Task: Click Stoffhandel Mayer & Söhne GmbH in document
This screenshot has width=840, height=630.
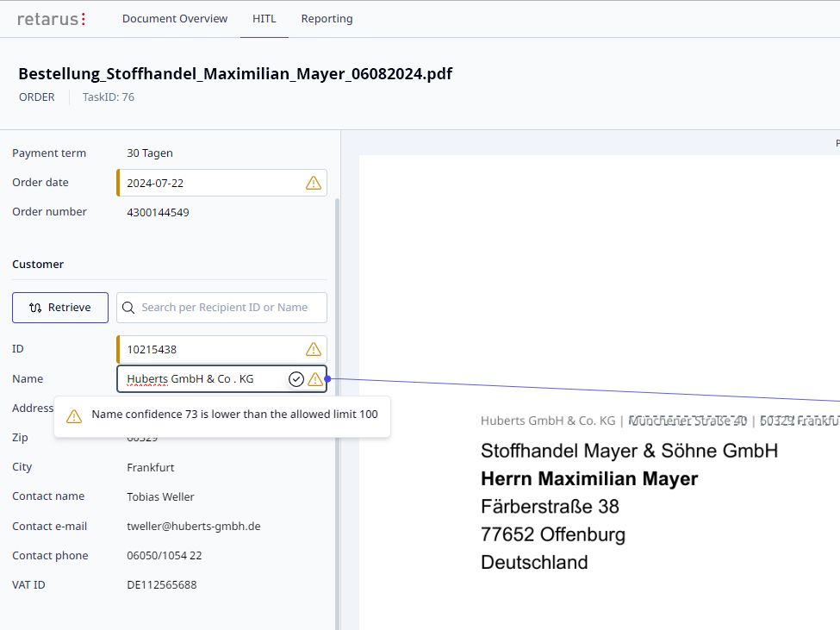Action: click(629, 451)
